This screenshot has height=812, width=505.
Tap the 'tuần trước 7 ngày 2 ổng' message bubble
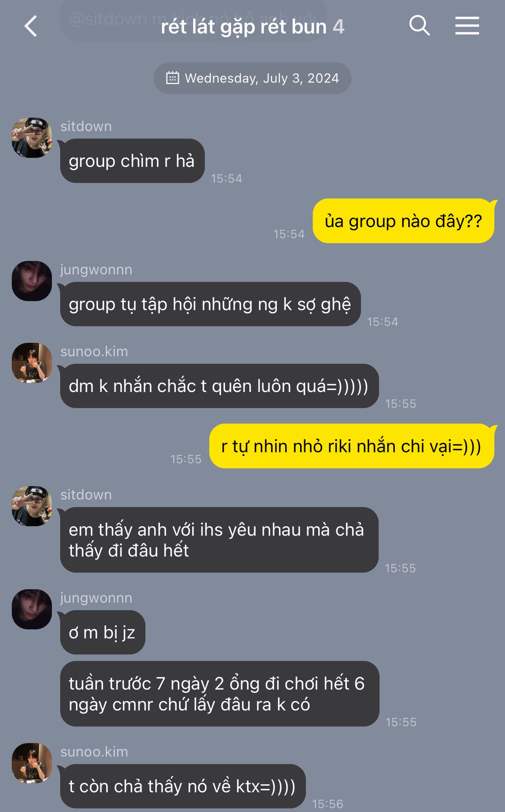[x=219, y=694]
